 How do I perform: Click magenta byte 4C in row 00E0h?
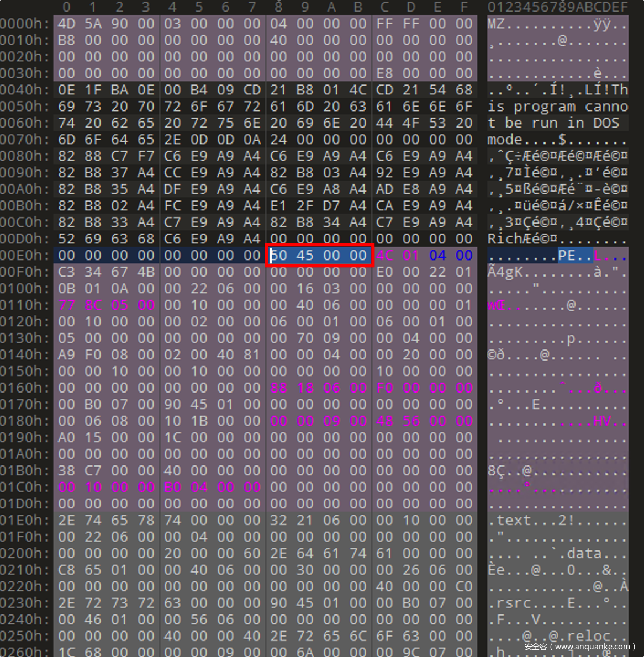coord(384,256)
